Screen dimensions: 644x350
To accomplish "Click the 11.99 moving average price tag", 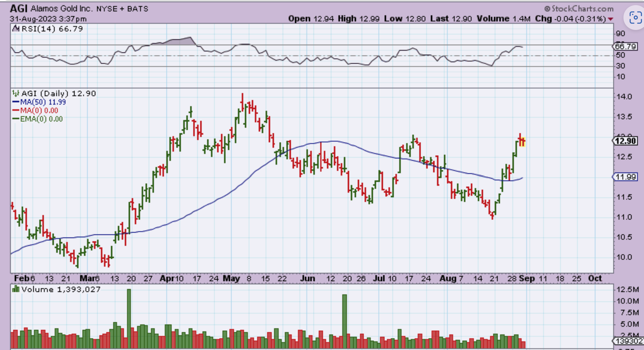I will [x=625, y=177].
